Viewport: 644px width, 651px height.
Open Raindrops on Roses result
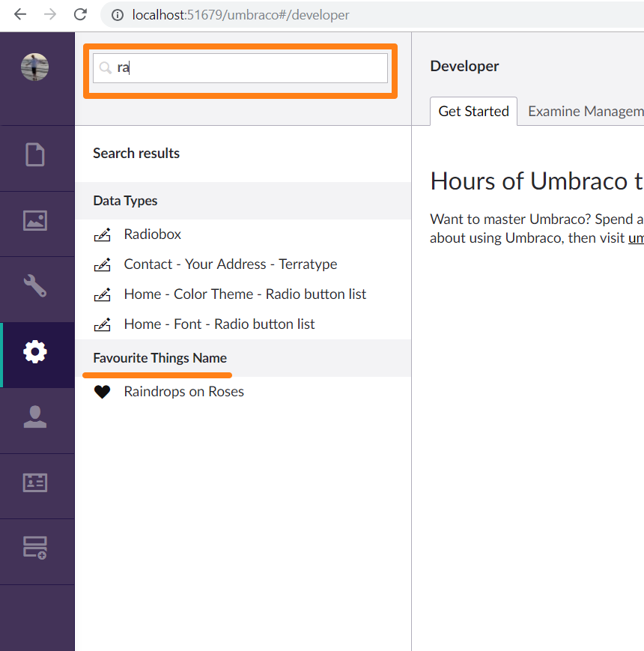(x=183, y=392)
